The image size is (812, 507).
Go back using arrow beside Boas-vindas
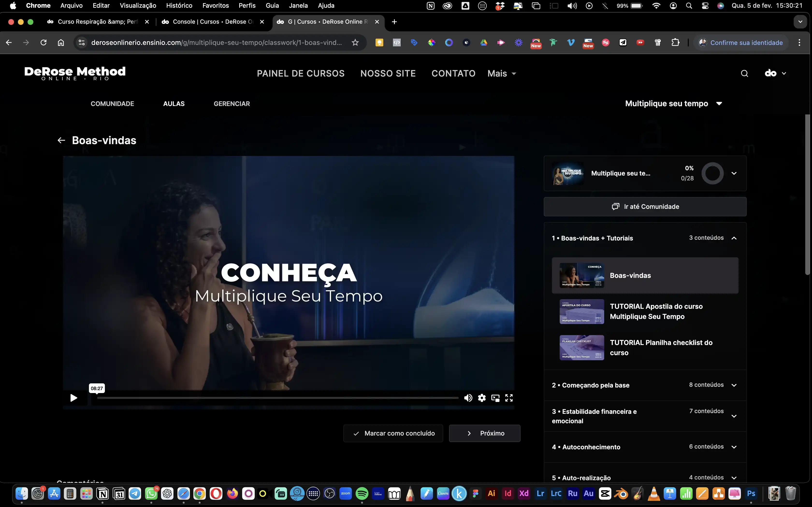tap(61, 140)
